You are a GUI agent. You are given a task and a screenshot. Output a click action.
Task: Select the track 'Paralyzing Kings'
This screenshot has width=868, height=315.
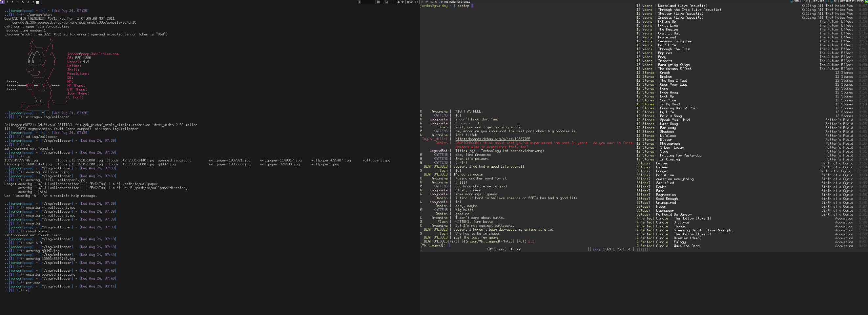673,65
